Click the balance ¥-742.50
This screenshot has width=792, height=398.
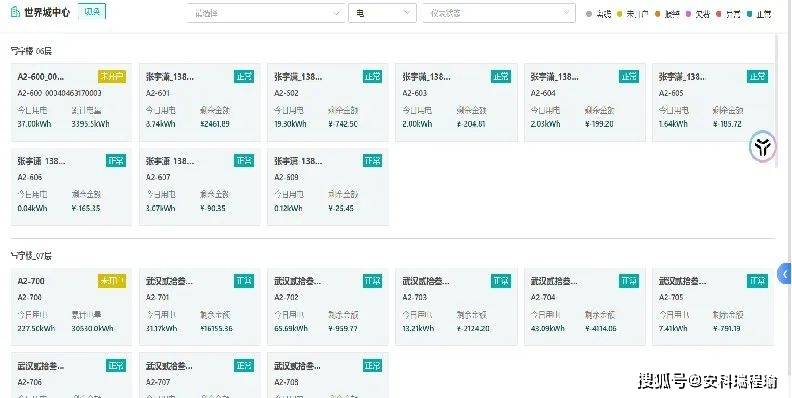click(343, 124)
